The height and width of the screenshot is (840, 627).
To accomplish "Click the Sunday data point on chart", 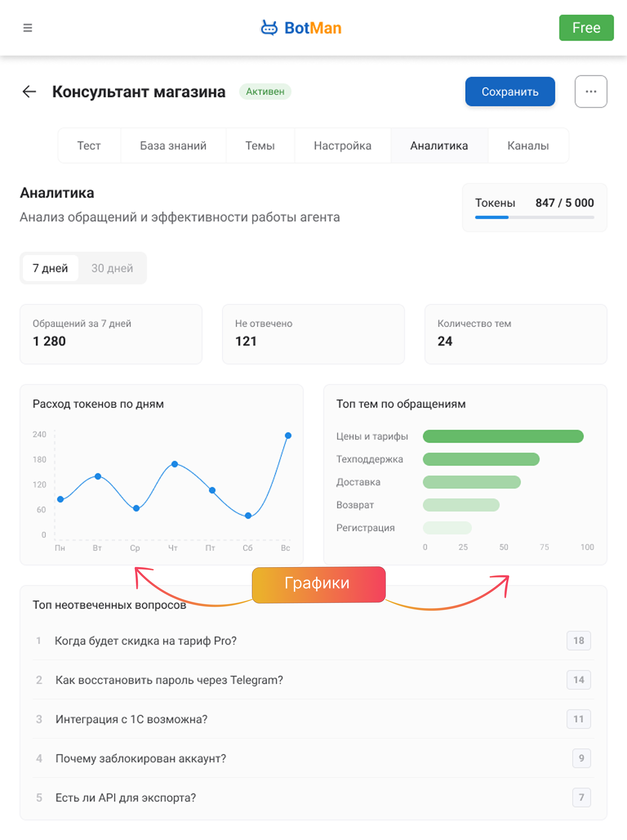I will coord(288,435).
